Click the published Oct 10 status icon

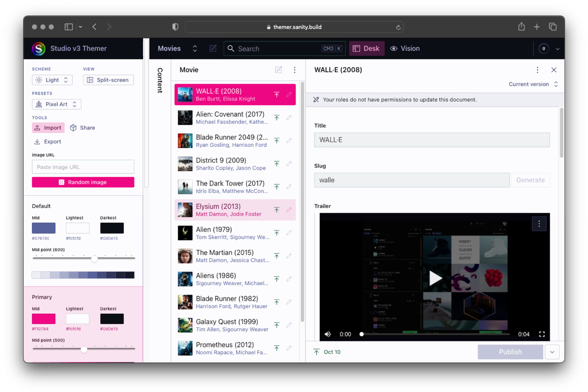[x=316, y=352]
